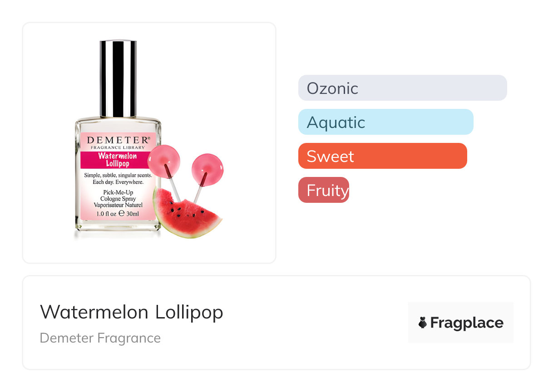Click the Fragplace perfume bottle logo icon
Viewport: 553px width, 392px height.
click(423, 323)
